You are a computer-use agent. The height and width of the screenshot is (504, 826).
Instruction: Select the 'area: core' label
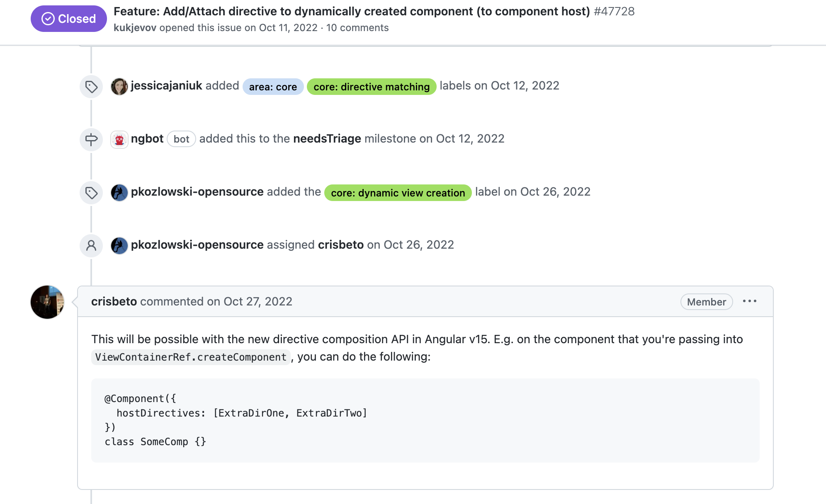pos(273,87)
